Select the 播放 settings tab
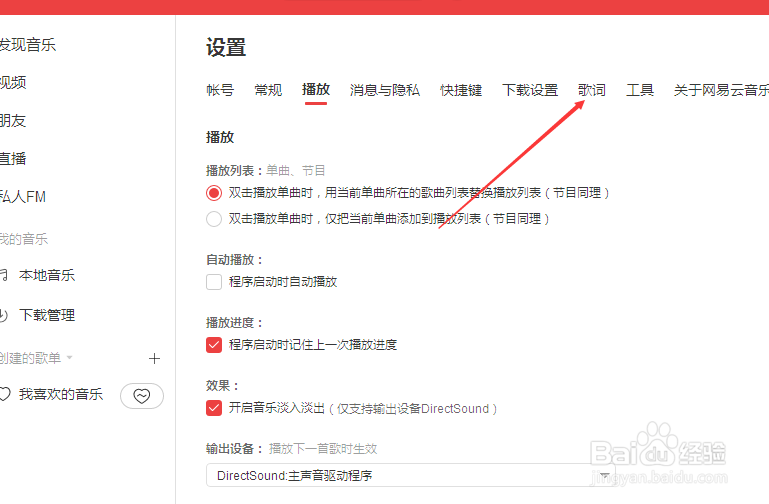Screen dimensions: 769x504 coord(316,90)
